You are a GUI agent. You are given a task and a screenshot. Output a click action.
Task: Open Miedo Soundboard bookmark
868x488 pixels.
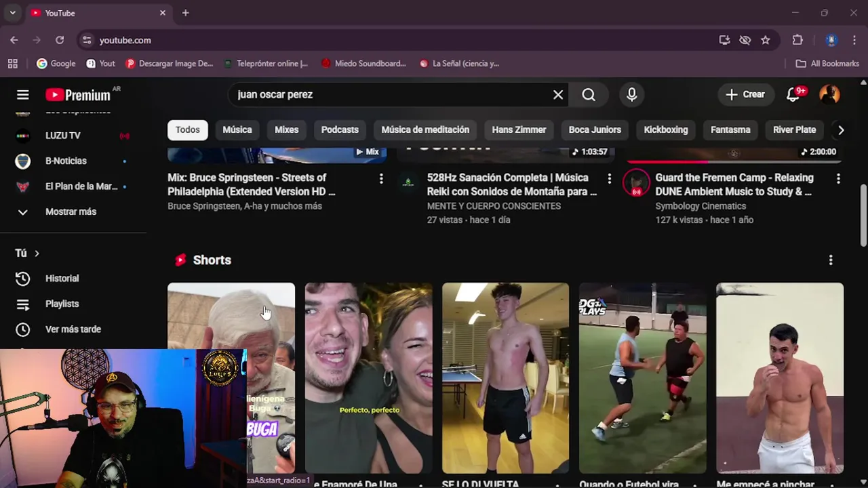pos(363,64)
